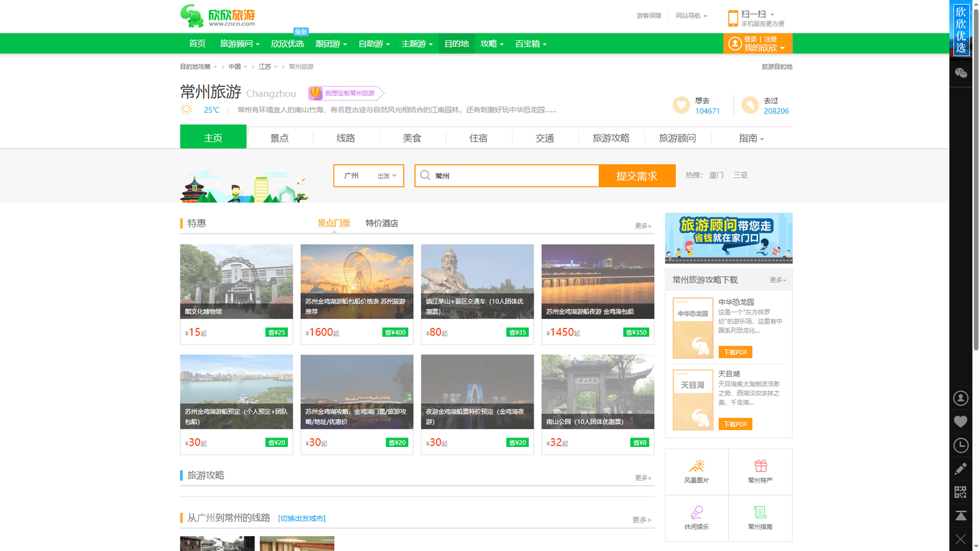
Task: Open the WeChat icon in the right sidebar
Action: 961,73
